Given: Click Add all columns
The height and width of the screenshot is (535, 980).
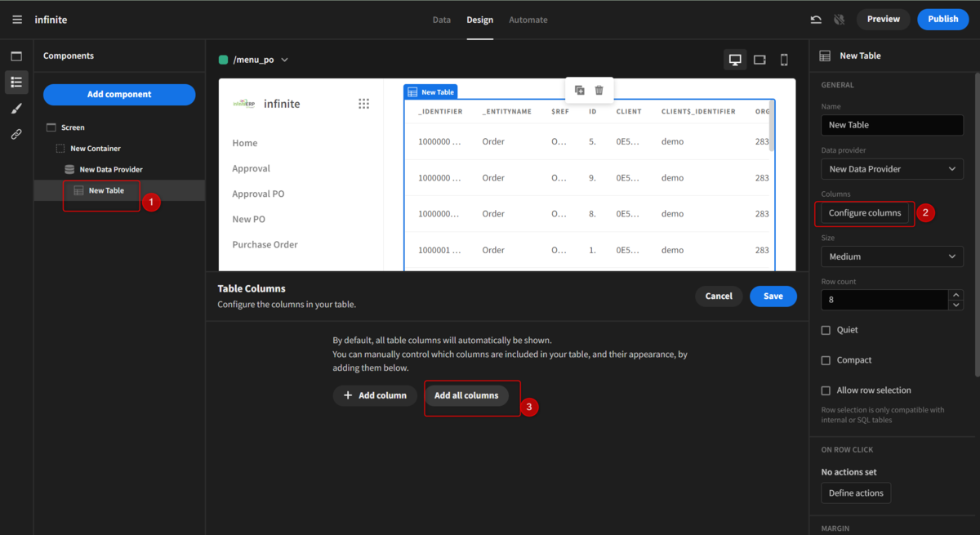Looking at the screenshot, I should click(x=466, y=395).
